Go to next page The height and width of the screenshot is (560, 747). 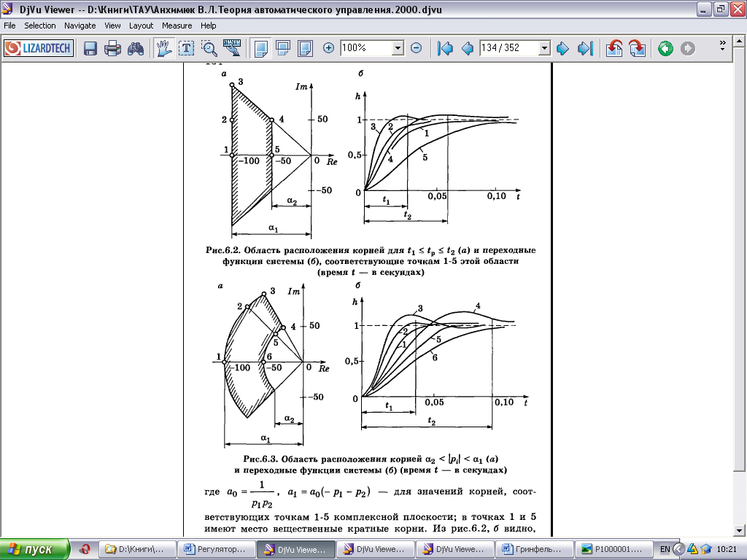562,48
